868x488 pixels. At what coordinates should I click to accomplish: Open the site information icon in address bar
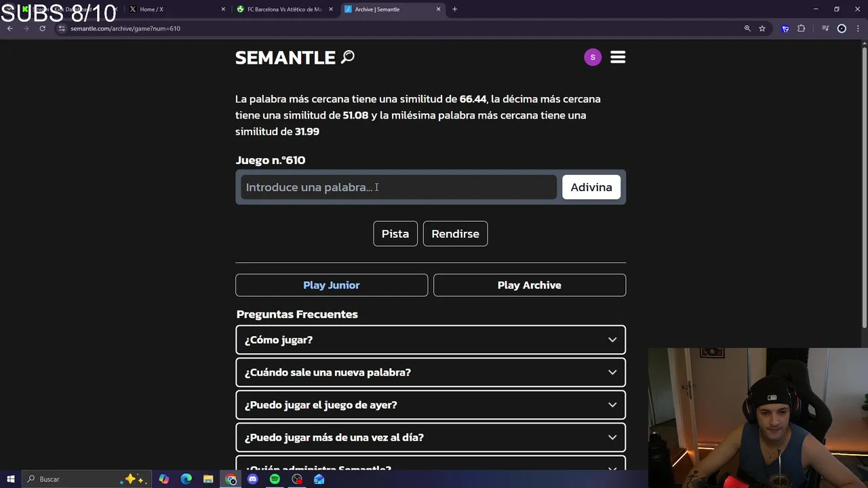click(x=62, y=28)
